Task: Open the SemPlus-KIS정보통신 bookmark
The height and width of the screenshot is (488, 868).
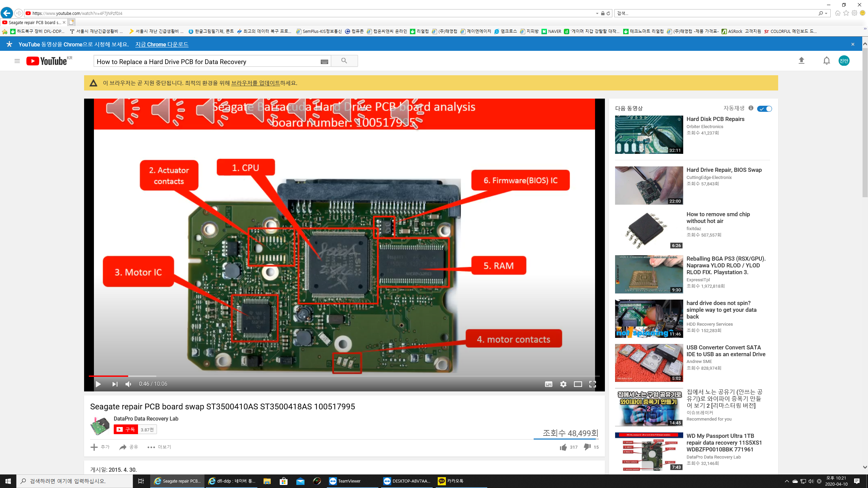Action: pyautogui.click(x=319, y=31)
